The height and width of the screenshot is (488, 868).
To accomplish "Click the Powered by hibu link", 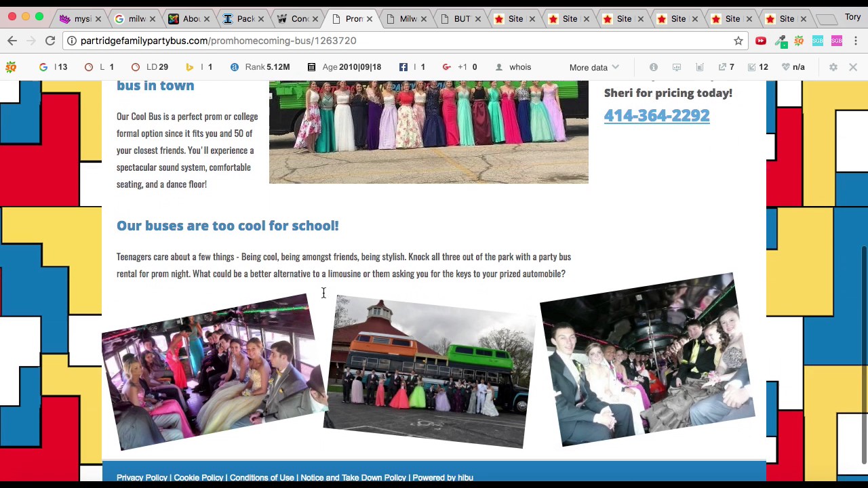I will [443, 478].
